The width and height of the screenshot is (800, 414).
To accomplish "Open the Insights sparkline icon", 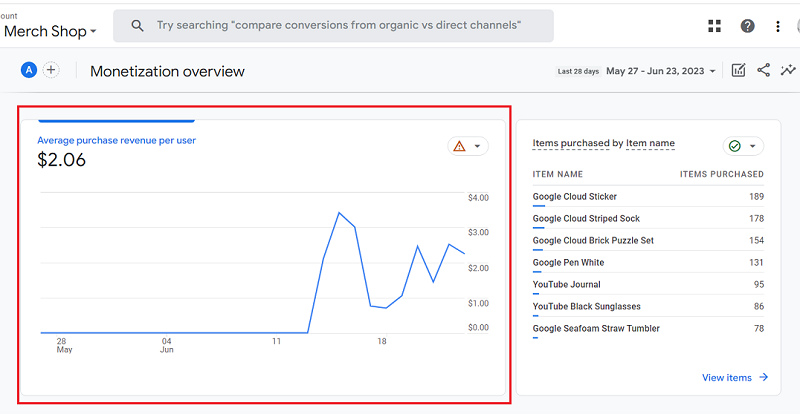I will pos(788,70).
